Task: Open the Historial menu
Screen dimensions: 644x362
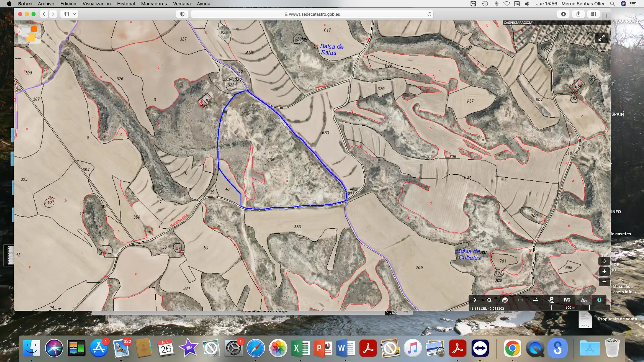Action: 126,4
